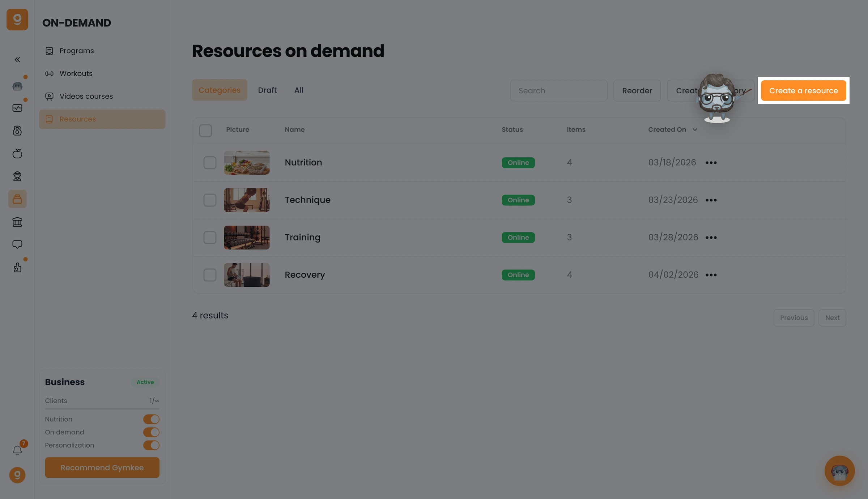Image resolution: width=868 pixels, height=499 pixels.
Task: Open the puzzle integrations icon in sidebar
Action: 17,267
